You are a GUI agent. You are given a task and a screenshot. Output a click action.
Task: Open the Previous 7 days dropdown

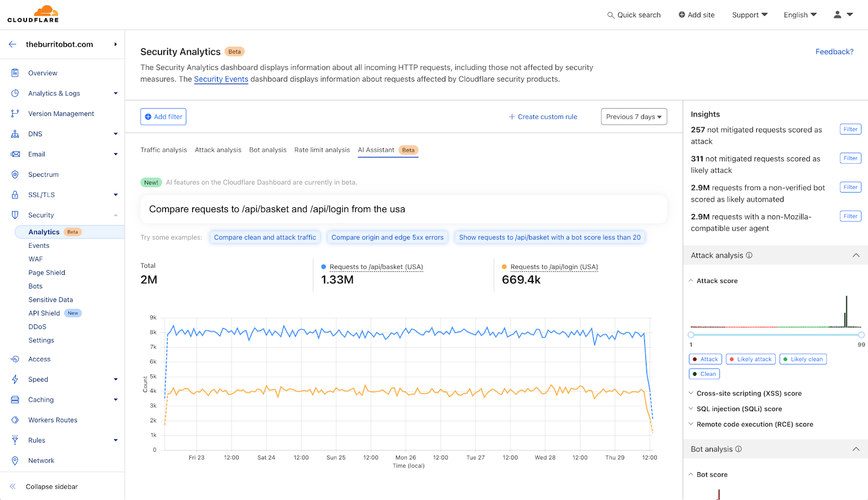tap(634, 117)
